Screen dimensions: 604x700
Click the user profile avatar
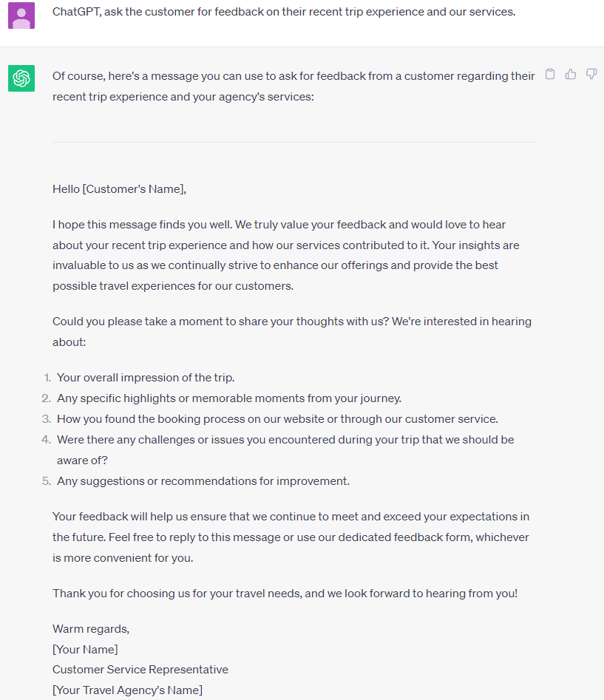point(21,15)
